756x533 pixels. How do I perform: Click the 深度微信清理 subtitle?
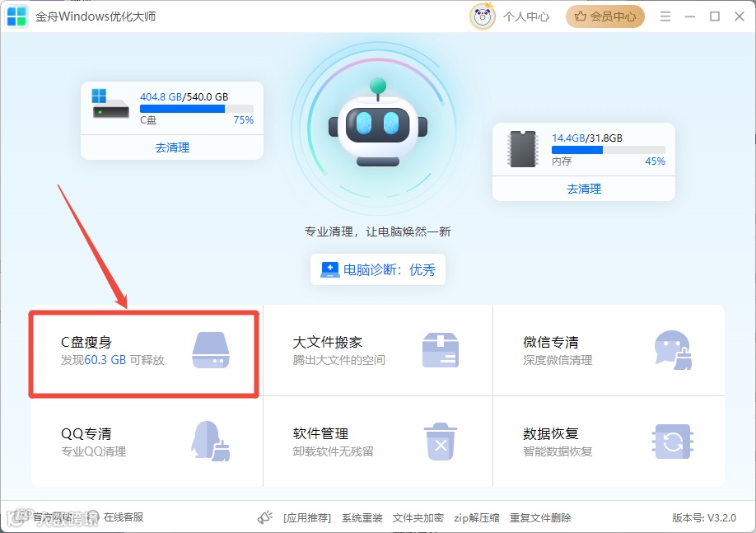pos(558,360)
